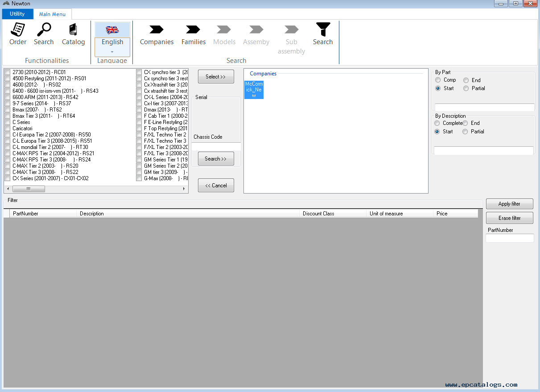This screenshot has height=392, width=540.
Task: Tick the C Series checkbox
Action: coord(7,122)
